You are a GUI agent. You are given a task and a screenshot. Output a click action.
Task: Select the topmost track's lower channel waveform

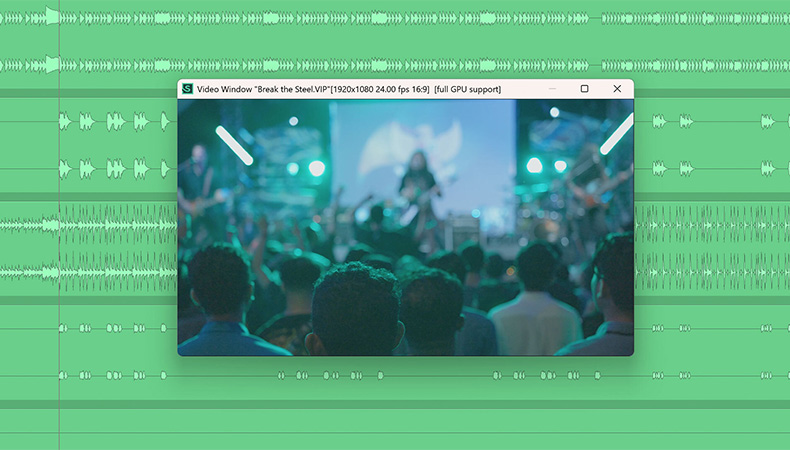coord(395,65)
